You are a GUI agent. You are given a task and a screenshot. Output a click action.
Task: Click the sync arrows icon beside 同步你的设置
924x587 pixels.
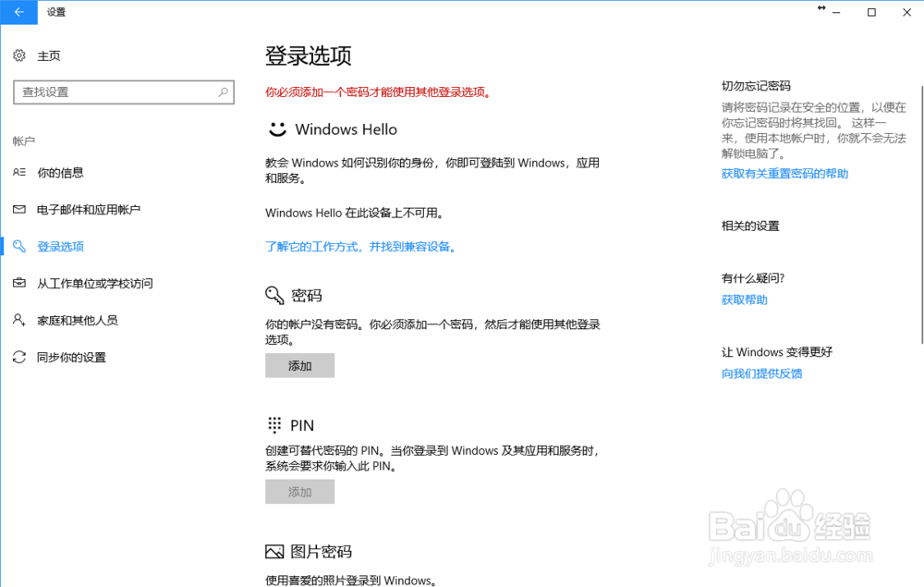(19, 357)
